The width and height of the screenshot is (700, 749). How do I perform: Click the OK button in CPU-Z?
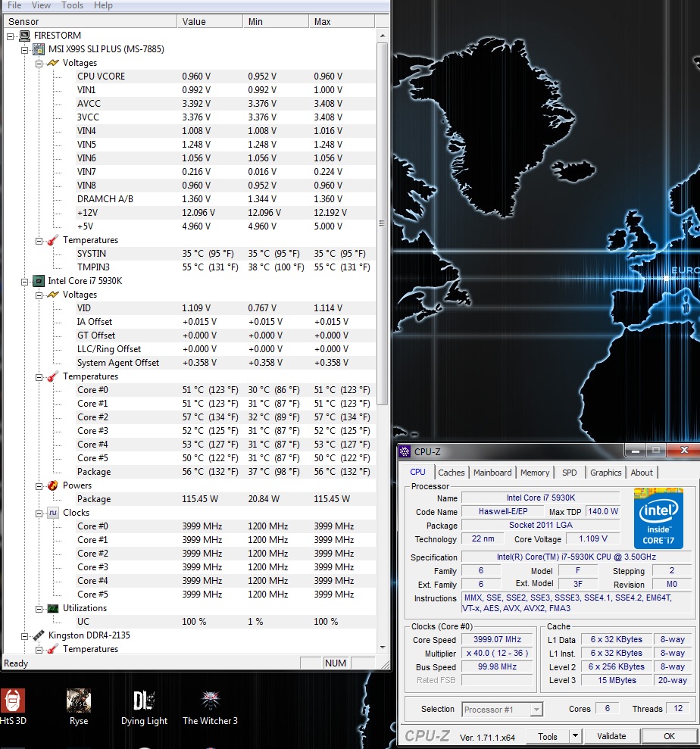click(669, 736)
